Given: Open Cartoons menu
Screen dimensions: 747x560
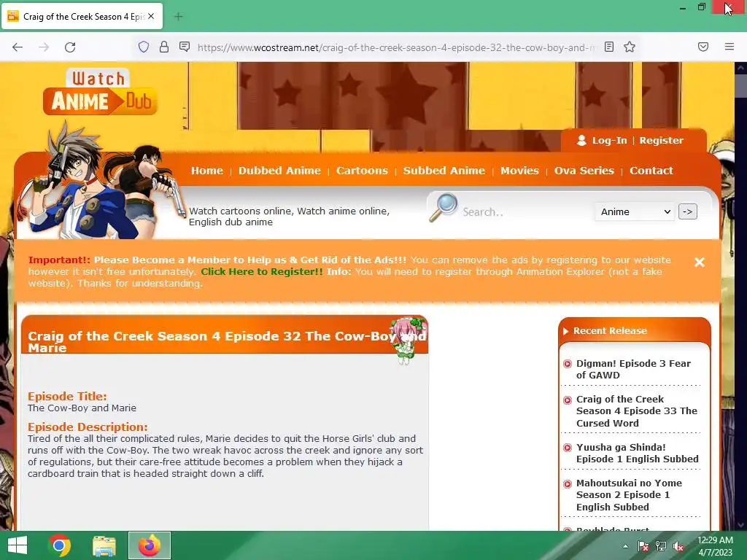Looking at the screenshot, I should pyautogui.click(x=362, y=171).
